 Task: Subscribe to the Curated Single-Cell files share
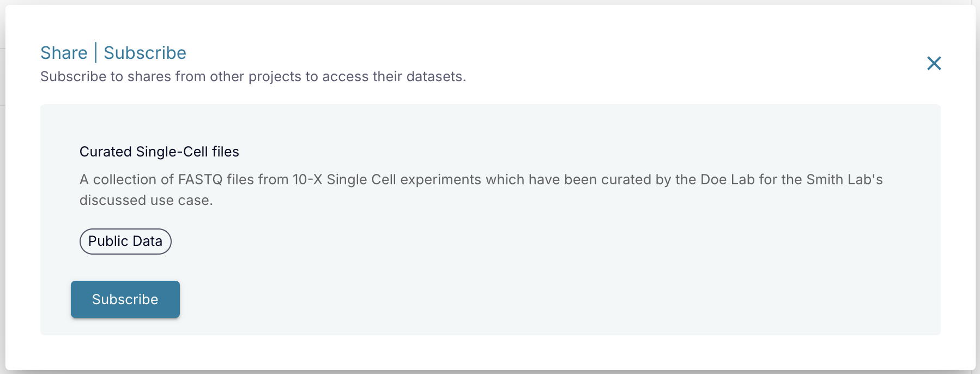[125, 299]
